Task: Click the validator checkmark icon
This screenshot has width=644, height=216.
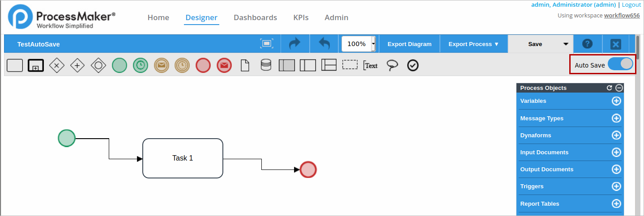Action: tap(413, 65)
